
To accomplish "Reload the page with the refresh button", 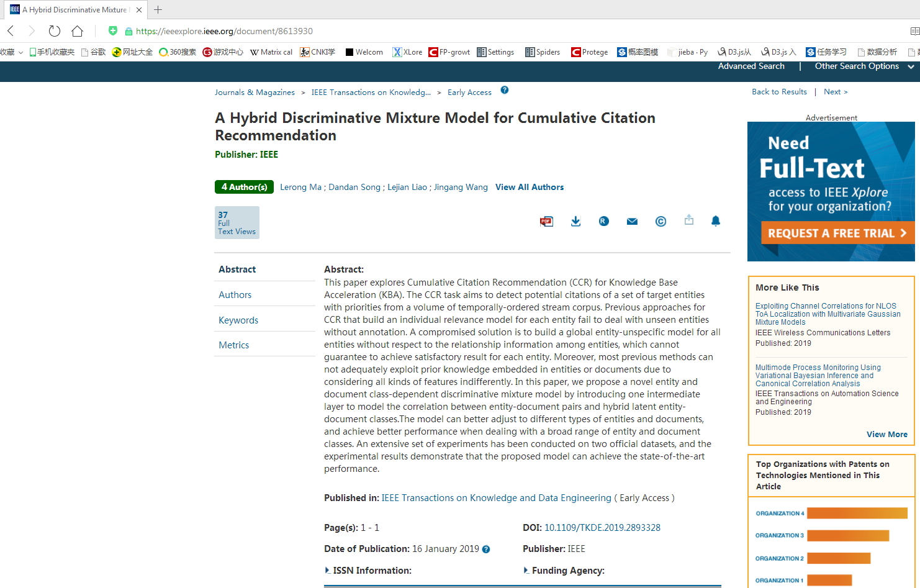I will pyautogui.click(x=55, y=31).
